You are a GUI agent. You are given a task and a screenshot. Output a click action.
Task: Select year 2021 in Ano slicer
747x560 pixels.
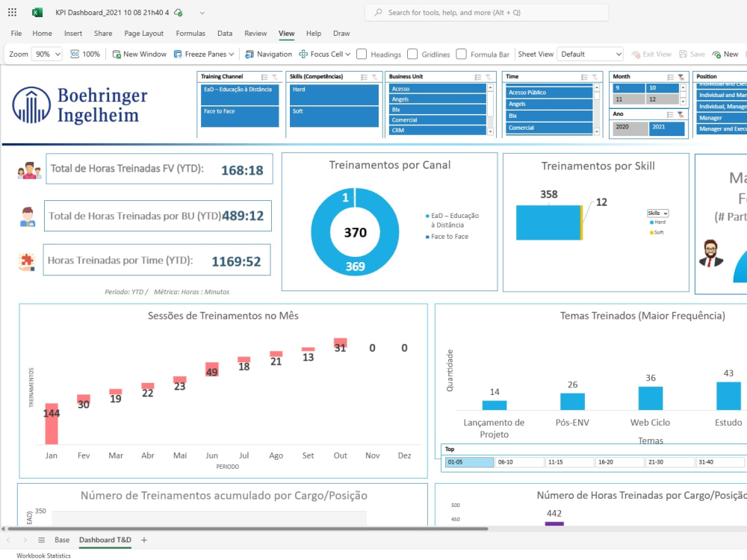tap(666, 128)
